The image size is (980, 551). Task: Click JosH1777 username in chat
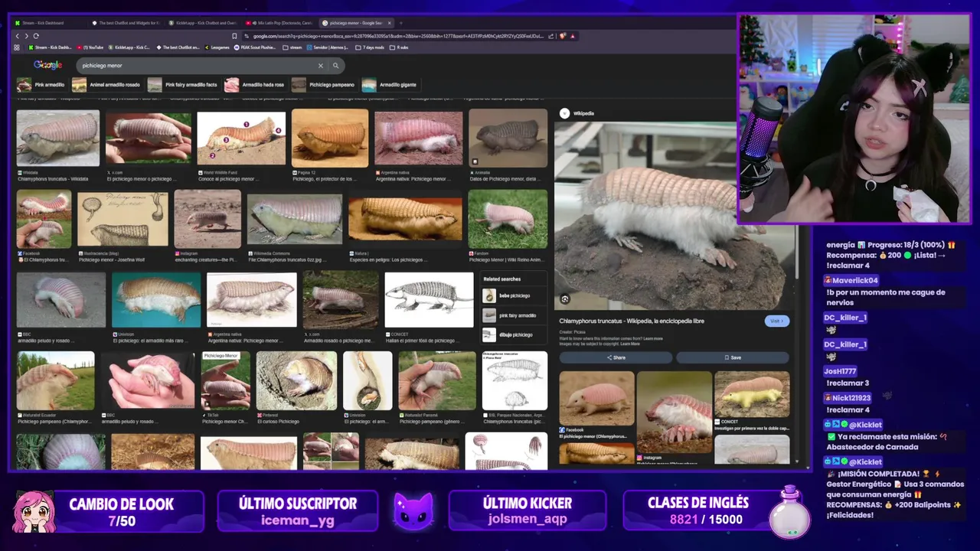coord(840,371)
